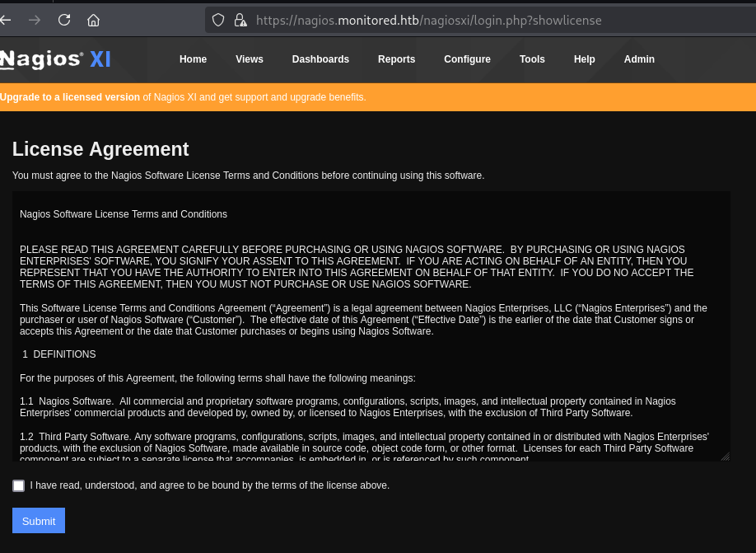Viewport: 756px width, 553px height.
Task: Focus the URL address bar
Action: (482, 21)
